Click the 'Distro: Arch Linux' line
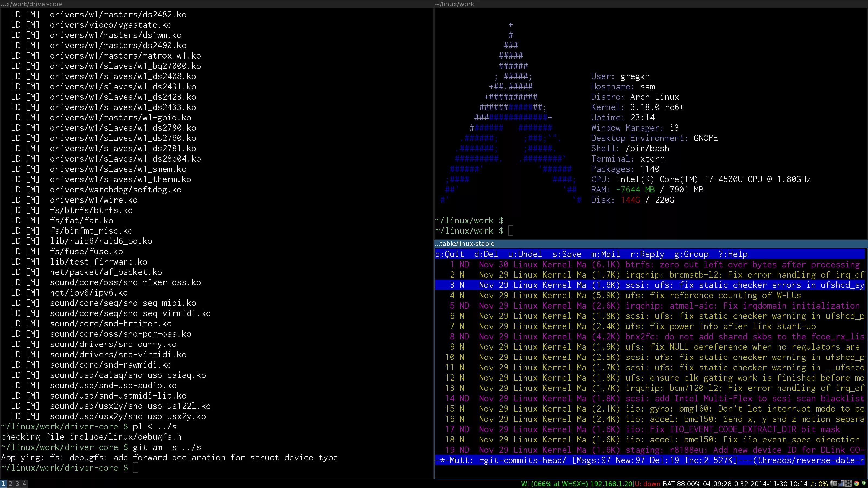The width and height of the screenshot is (868, 488). coord(635,97)
